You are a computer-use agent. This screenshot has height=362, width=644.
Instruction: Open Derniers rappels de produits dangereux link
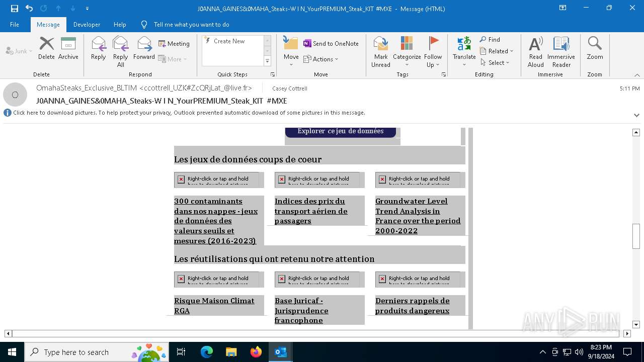click(413, 306)
